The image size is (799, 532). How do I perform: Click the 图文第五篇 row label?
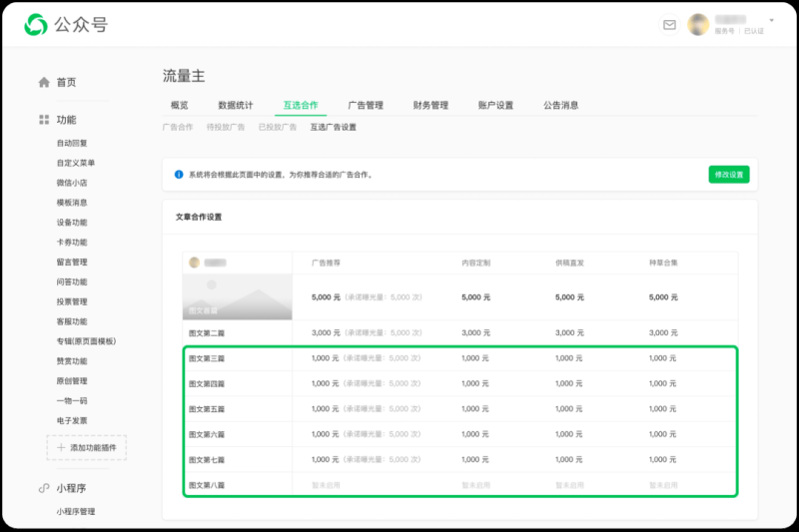coord(207,409)
